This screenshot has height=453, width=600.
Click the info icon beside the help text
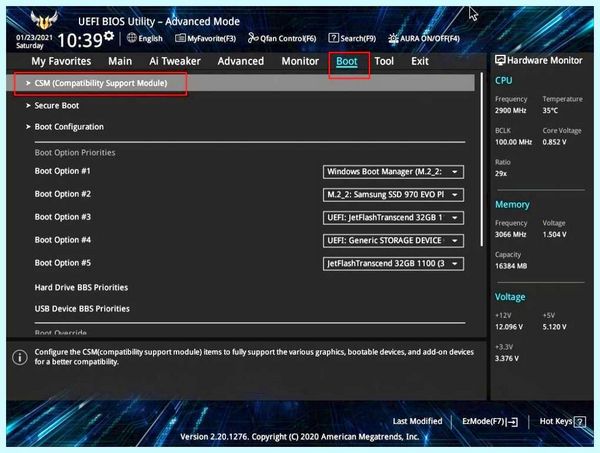(x=20, y=357)
